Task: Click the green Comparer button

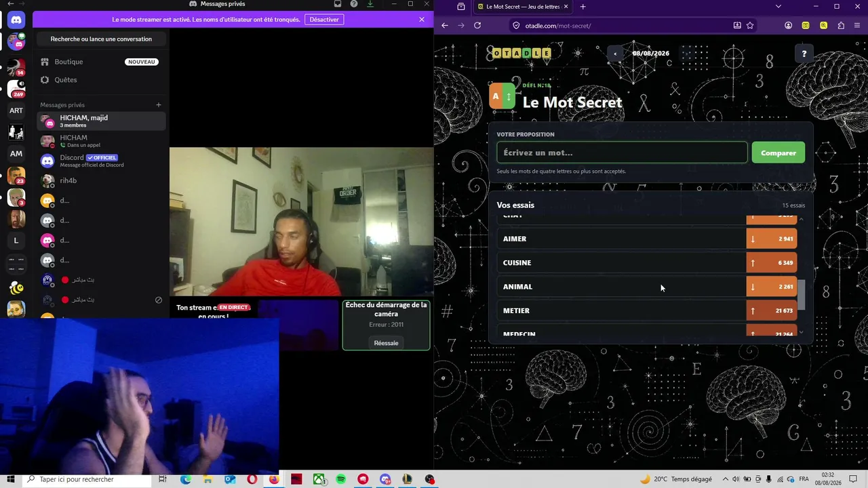Action: (778, 152)
